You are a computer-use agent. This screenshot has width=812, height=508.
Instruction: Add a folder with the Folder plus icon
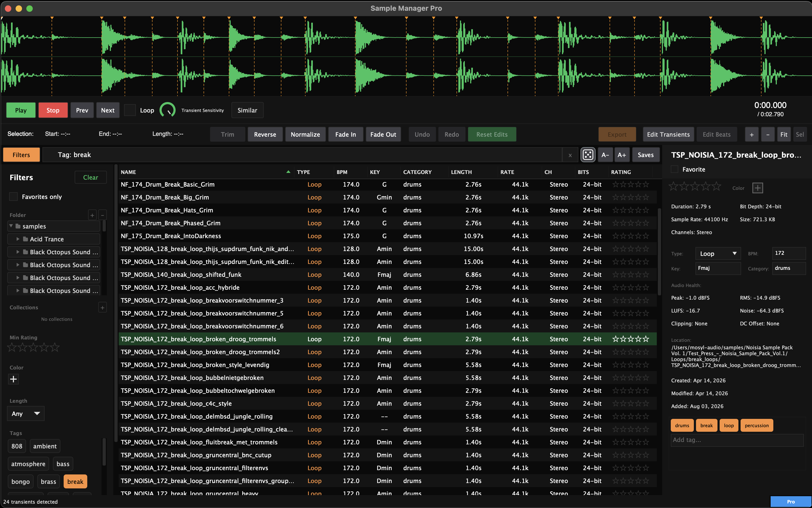(x=92, y=215)
